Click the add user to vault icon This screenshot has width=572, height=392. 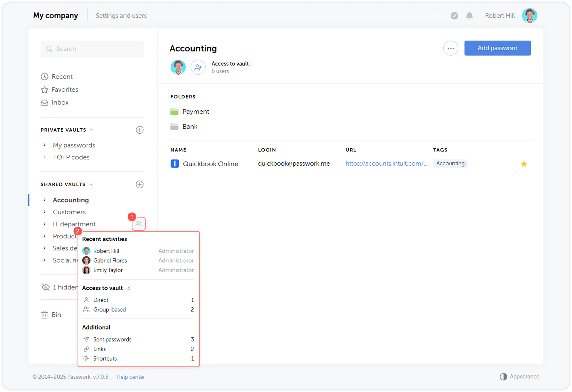198,67
